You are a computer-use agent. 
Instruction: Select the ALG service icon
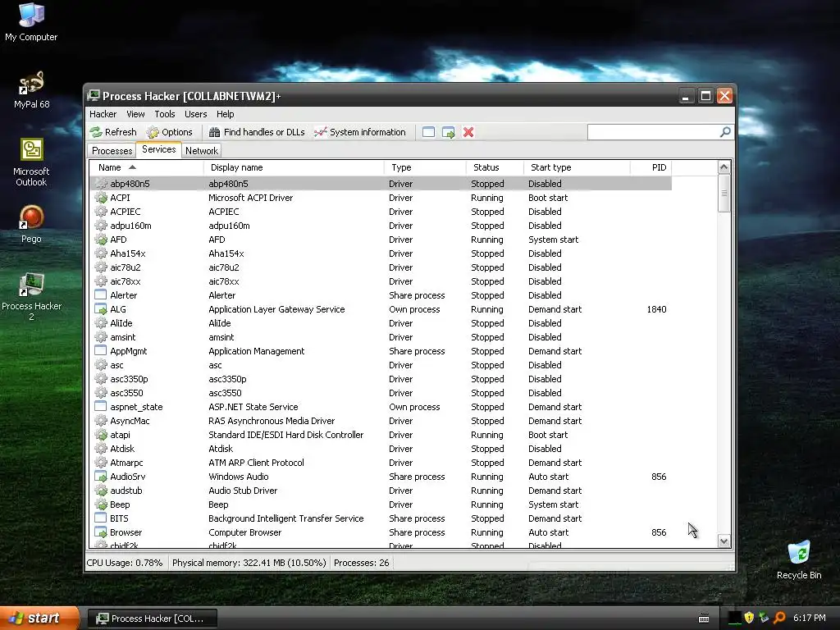pyautogui.click(x=101, y=309)
